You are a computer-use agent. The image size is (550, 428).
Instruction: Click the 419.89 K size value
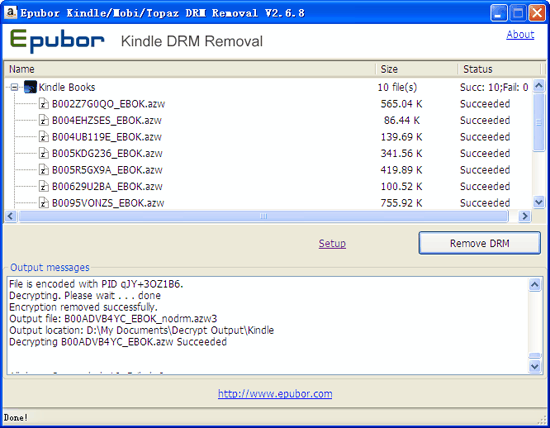click(401, 170)
